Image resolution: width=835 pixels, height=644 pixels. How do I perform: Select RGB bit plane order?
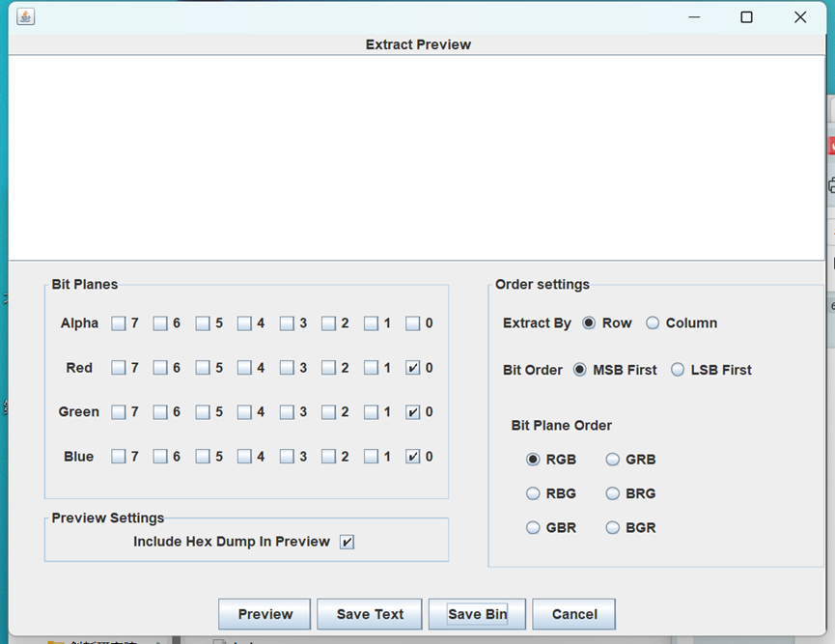click(x=533, y=460)
